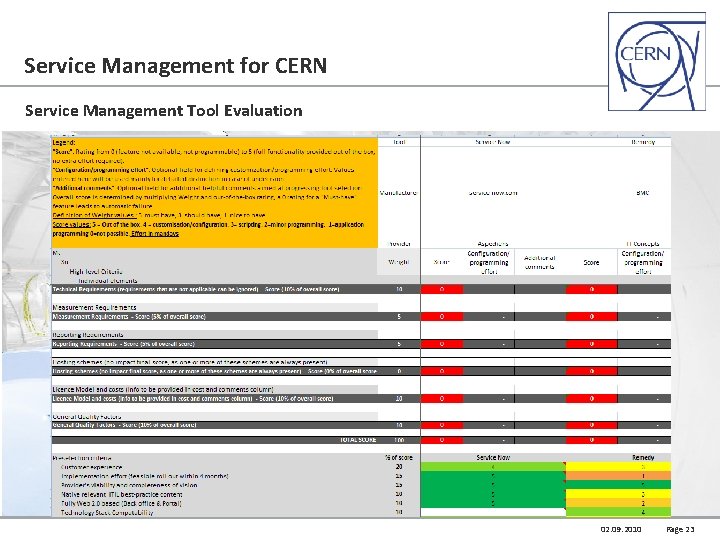Click red Service Now score in Technical Requirements row
The height and width of the screenshot is (540, 720).
442,289
